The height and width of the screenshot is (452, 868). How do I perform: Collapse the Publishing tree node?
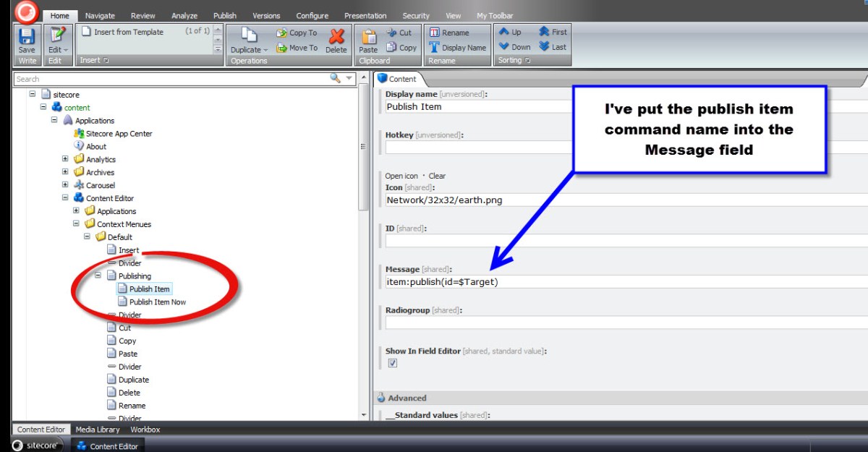98,276
